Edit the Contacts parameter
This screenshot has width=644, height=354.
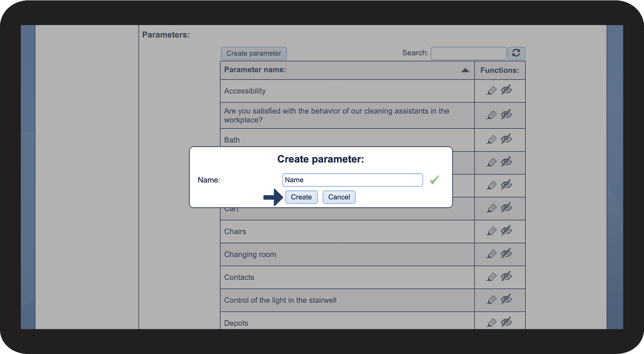click(491, 277)
